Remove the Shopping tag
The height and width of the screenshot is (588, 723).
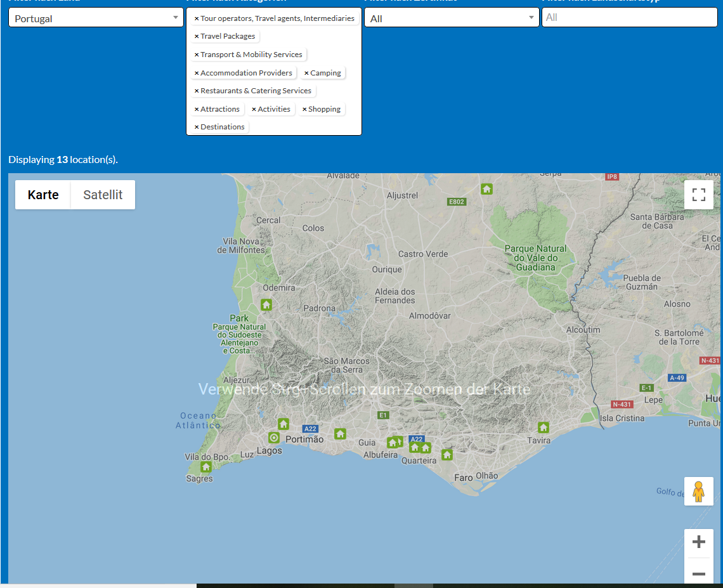[304, 109]
